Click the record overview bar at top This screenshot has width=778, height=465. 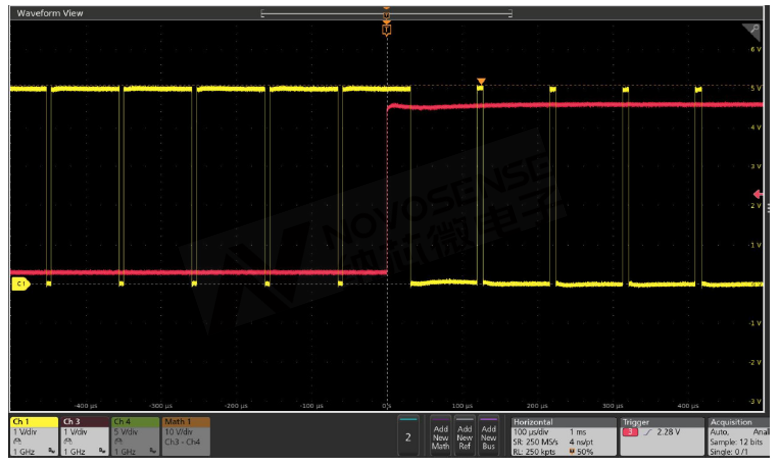(x=386, y=13)
